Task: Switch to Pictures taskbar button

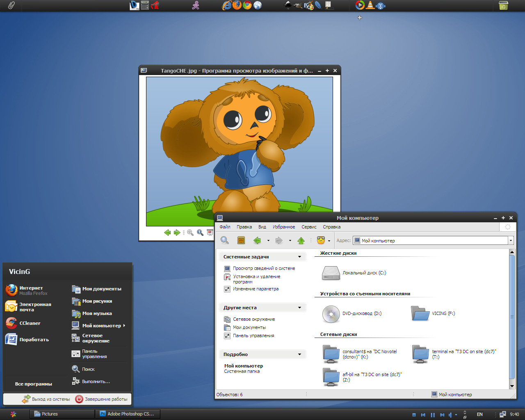Action: (x=62, y=414)
